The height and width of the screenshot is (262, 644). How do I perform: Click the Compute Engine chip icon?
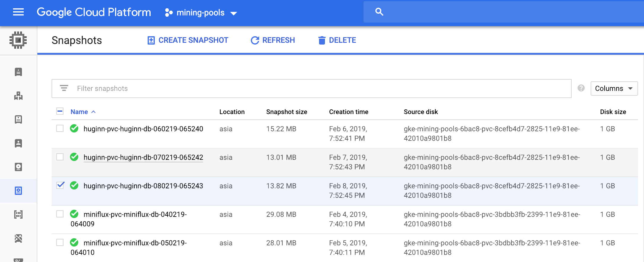click(x=18, y=40)
